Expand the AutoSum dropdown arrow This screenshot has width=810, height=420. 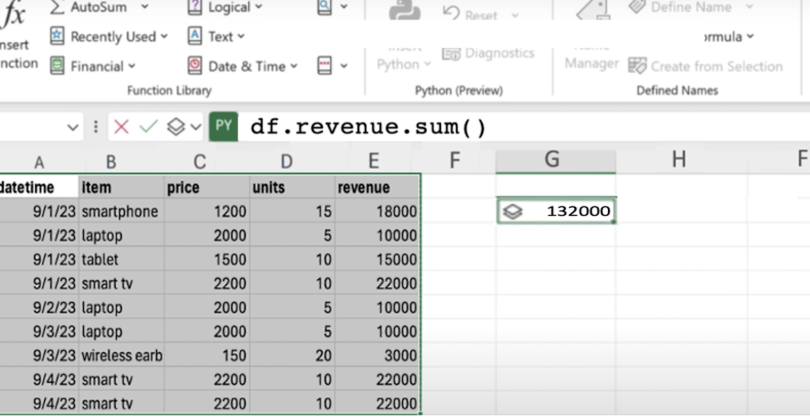pyautogui.click(x=145, y=7)
